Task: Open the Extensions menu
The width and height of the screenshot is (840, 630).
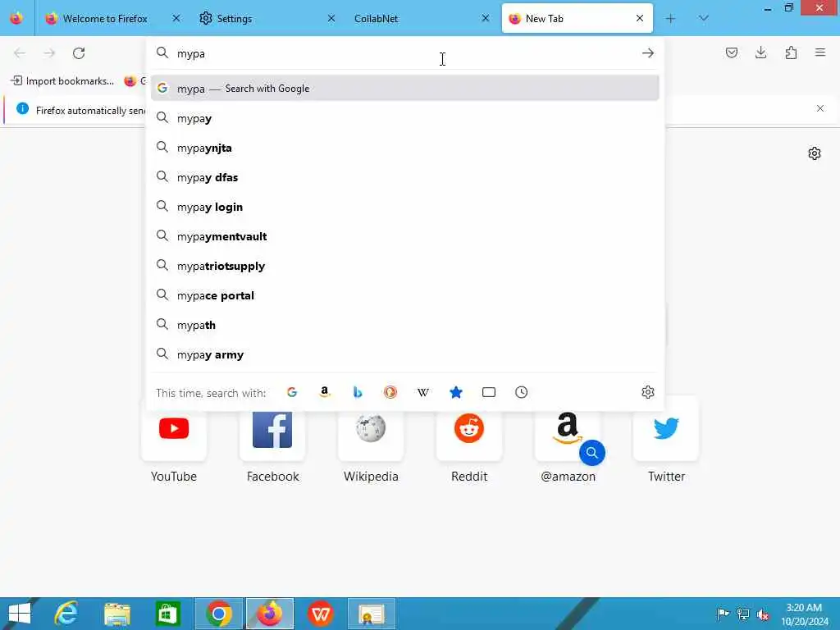Action: tap(791, 52)
